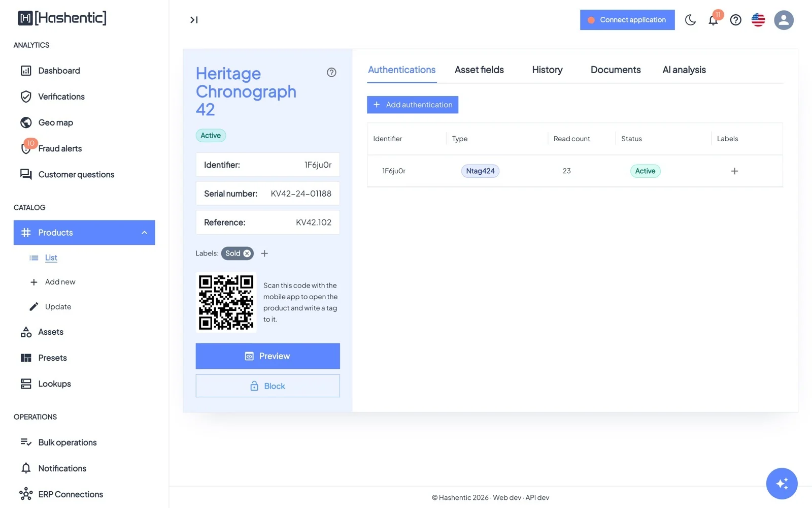Click the Identifier column header
812x508 pixels.
(388, 139)
